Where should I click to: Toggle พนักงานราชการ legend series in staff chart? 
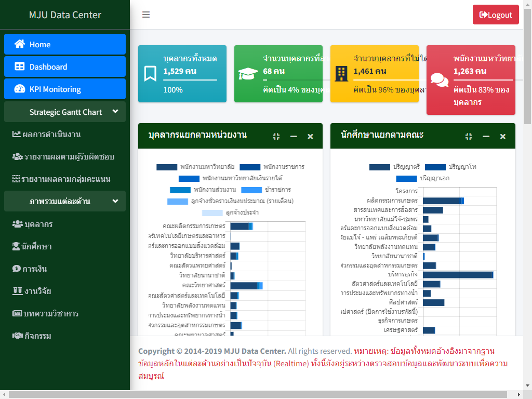point(272,167)
